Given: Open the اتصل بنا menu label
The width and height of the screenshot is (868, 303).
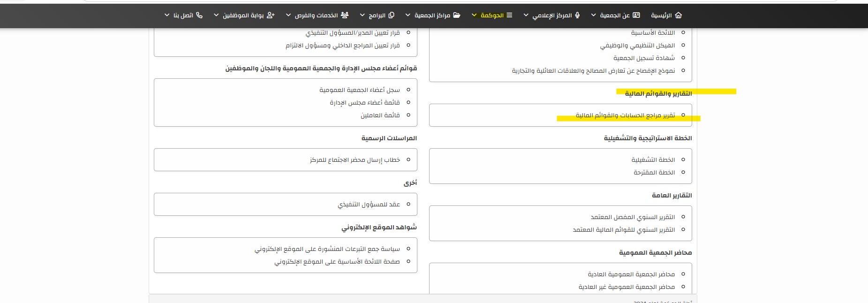Looking at the screenshot, I should coord(183,15).
